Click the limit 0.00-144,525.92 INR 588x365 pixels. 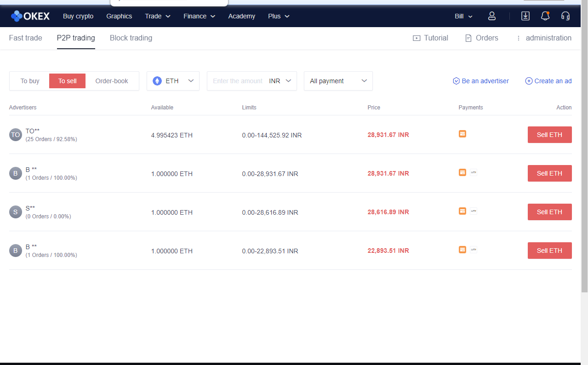click(x=272, y=135)
